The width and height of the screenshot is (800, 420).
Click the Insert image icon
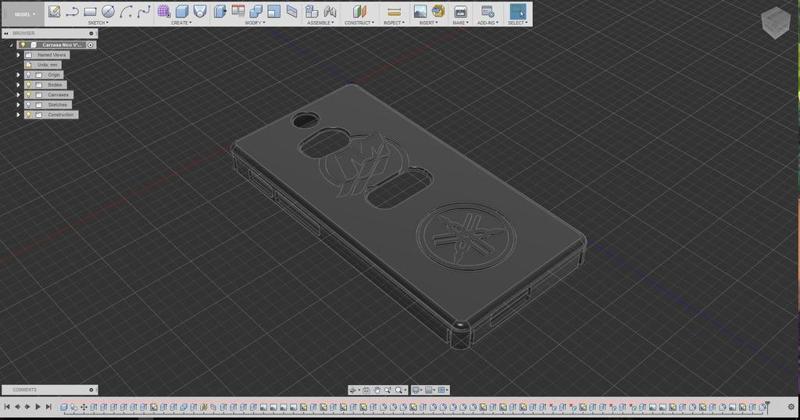tap(420, 11)
